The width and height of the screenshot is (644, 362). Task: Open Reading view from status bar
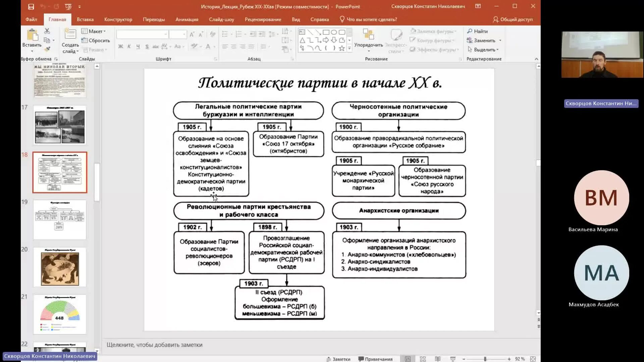[438, 359]
